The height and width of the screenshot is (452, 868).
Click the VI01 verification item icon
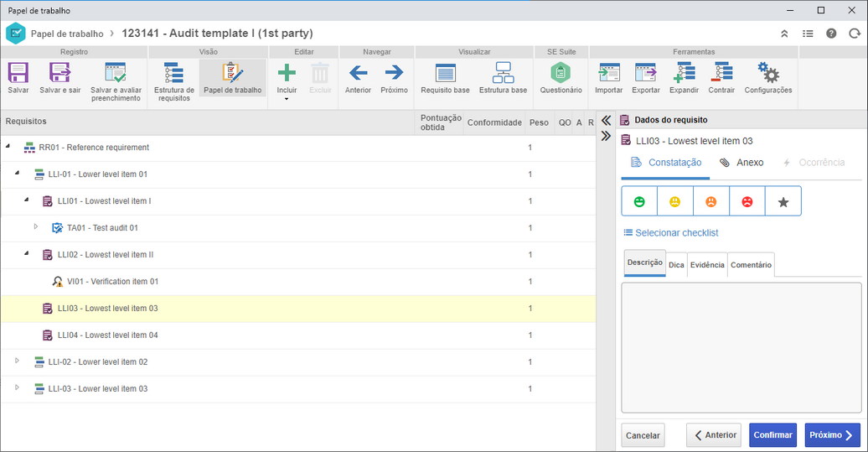pos(57,282)
